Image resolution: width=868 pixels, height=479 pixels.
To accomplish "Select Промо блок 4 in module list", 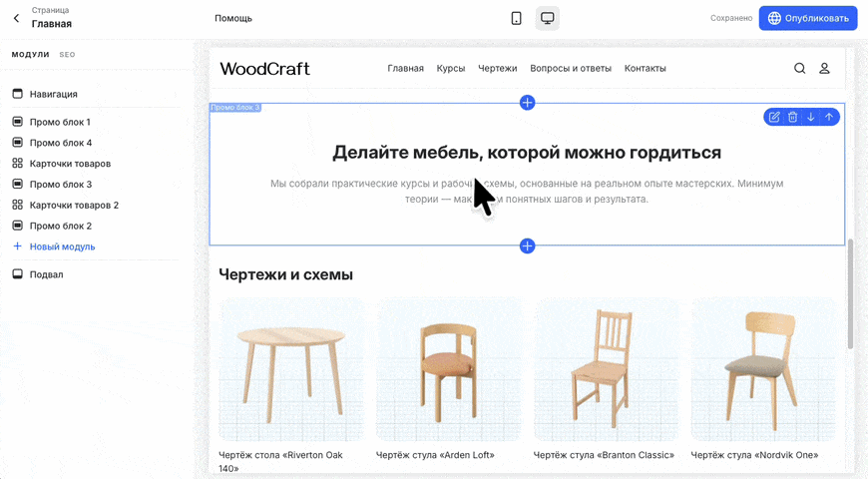I will 60,143.
